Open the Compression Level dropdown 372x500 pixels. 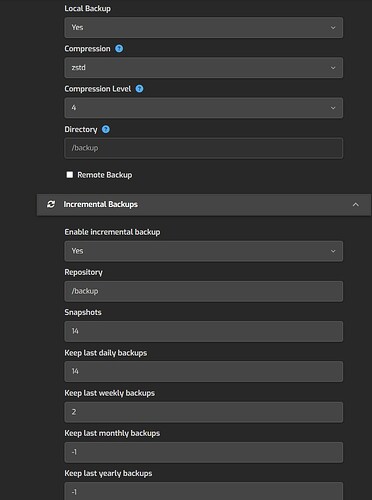click(203, 108)
